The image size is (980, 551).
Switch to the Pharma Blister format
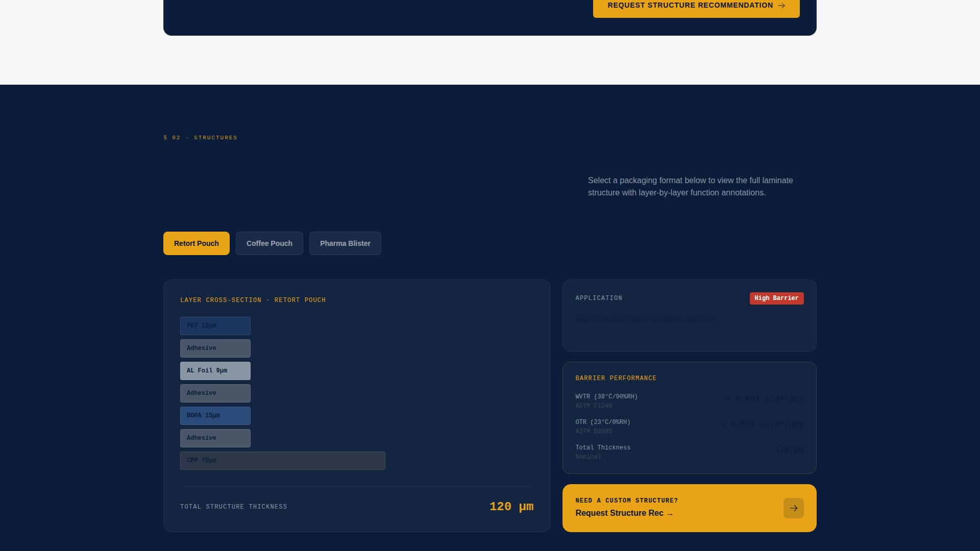point(345,243)
